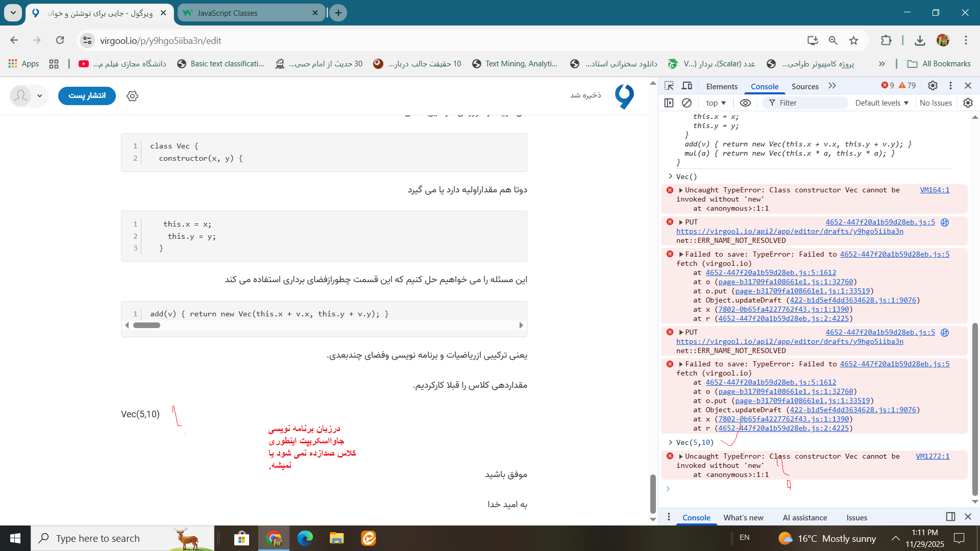The width and height of the screenshot is (980, 551).
Task: Open the Default levels dropdown
Action: tap(881, 103)
